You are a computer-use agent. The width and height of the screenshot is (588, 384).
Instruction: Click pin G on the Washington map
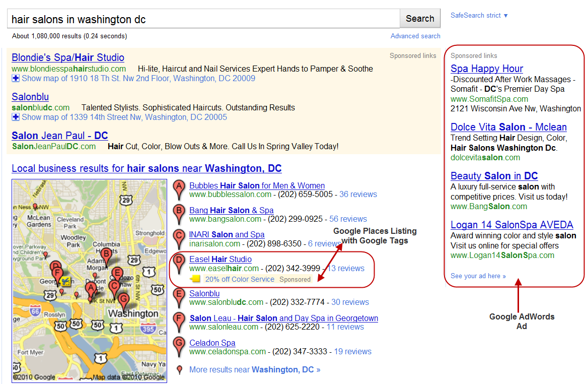[x=123, y=302]
